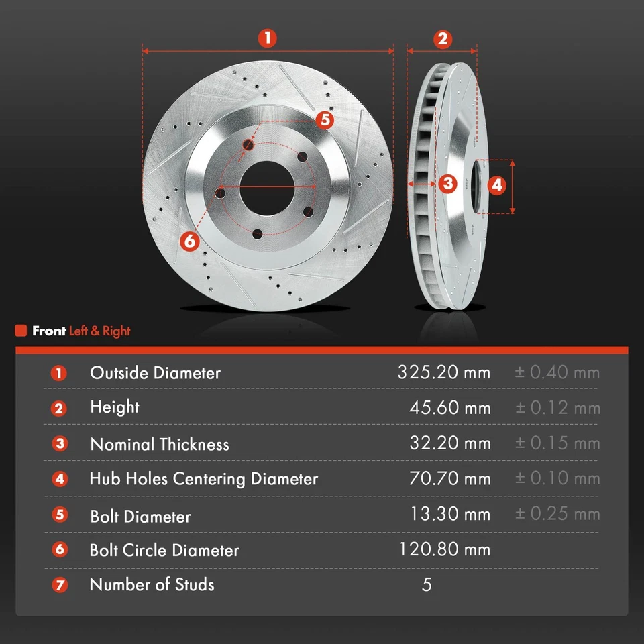Click the number 1 badge beside Outside Diameter
The width and height of the screenshot is (644, 644).
click(59, 374)
